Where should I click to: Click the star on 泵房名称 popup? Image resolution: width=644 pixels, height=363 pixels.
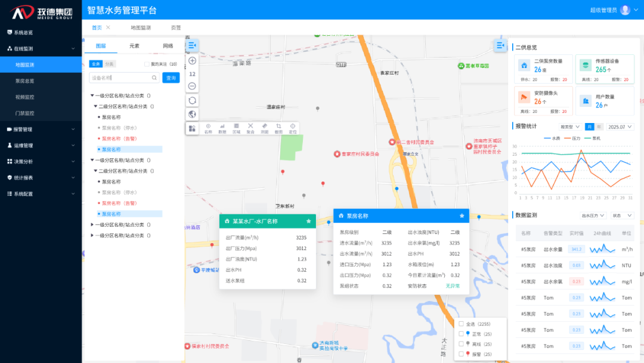pos(462,216)
